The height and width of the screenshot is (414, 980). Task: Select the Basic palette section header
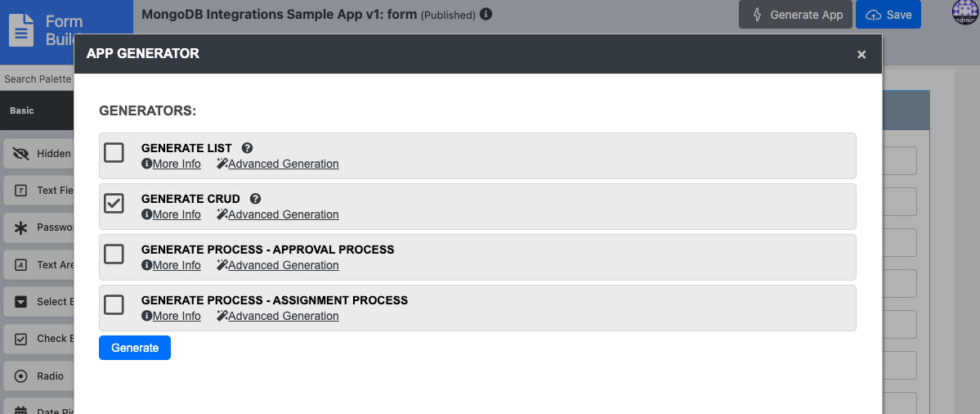22,110
